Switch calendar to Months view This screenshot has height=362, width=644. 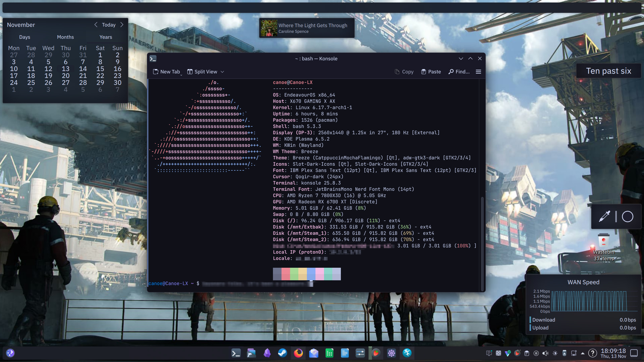pos(65,37)
